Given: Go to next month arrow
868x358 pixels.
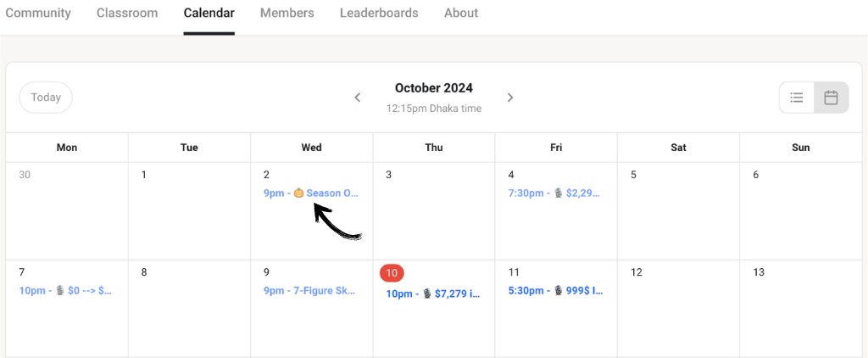Looking at the screenshot, I should point(509,98).
